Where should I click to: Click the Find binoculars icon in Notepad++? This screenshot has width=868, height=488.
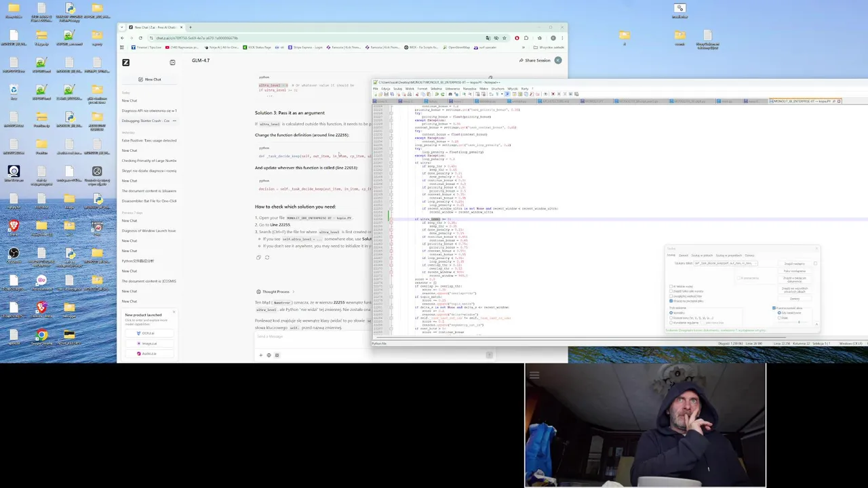[450, 94]
